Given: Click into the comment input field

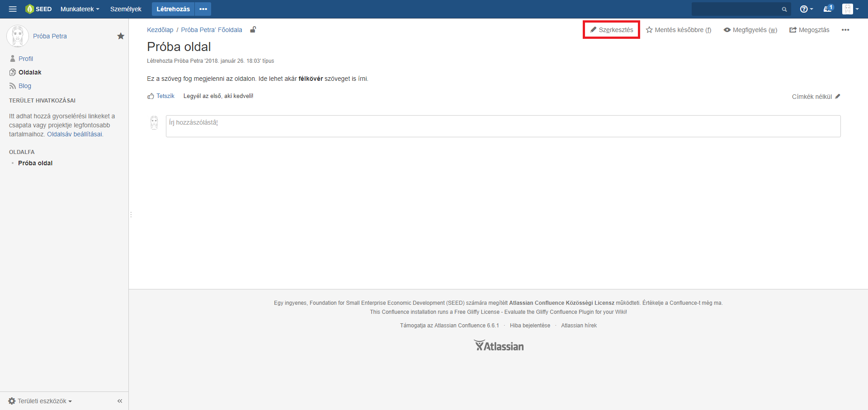Looking at the screenshot, I should (x=503, y=126).
